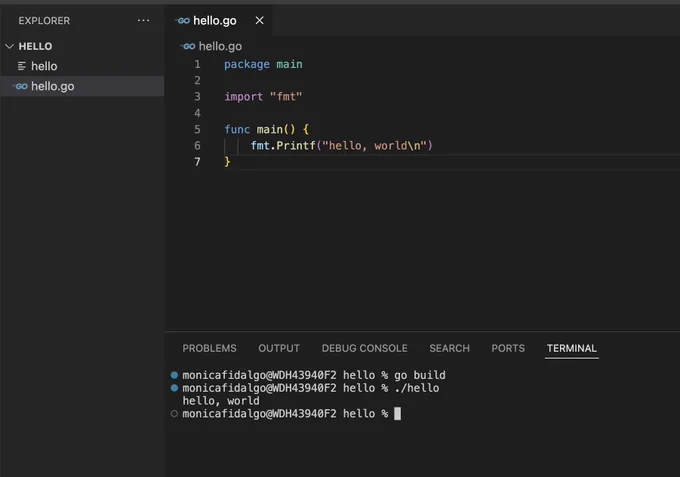The width and height of the screenshot is (680, 477).
Task: Select hello.go in the explorer tree
Action: point(82,86)
